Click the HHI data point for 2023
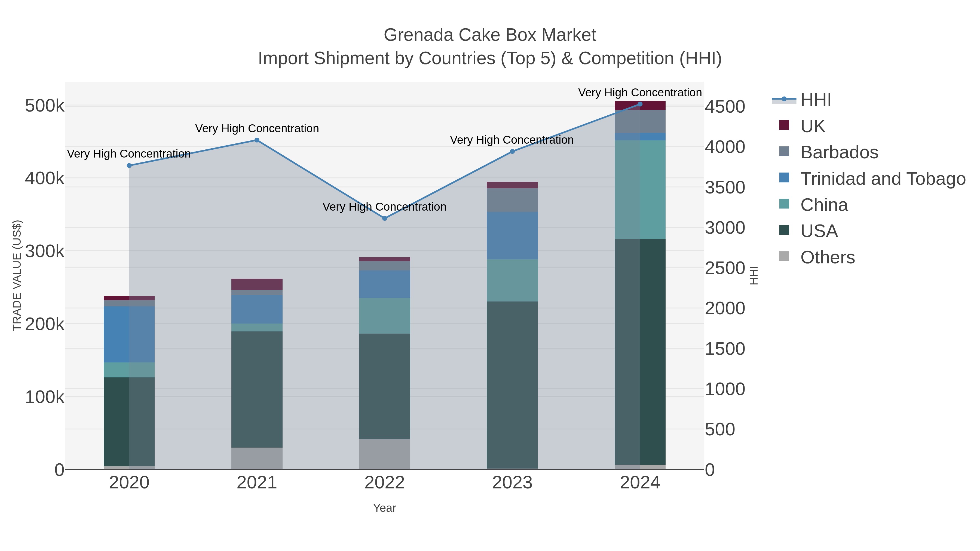This screenshot has width=980, height=551. point(512,151)
